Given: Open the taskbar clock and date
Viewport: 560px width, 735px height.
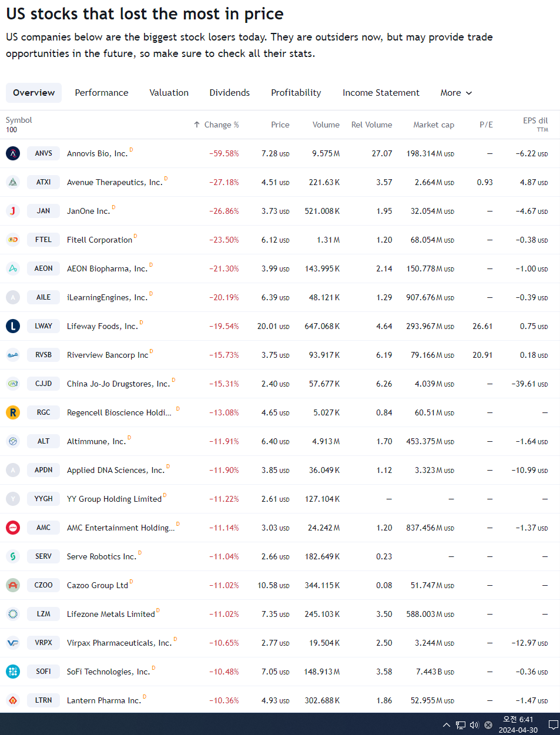Looking at the screenshot, I should point(518,724).
